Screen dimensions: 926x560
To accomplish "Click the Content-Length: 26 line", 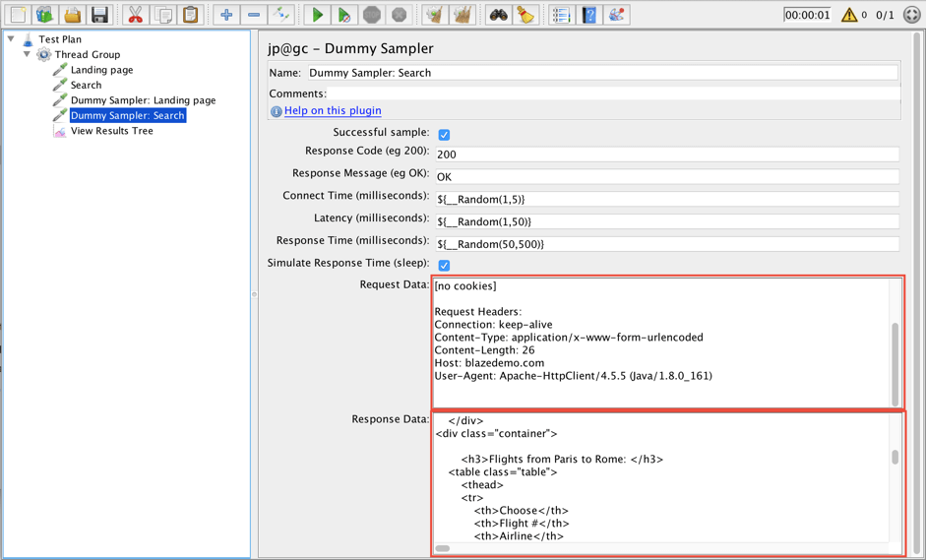I will pyautogui.click(x=484, y=349).
